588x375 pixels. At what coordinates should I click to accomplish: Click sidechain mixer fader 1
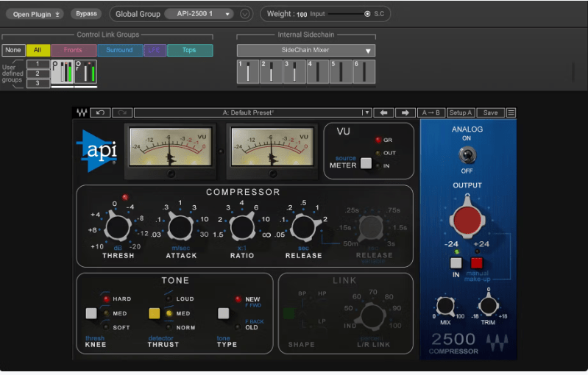[x=248, y=71]
